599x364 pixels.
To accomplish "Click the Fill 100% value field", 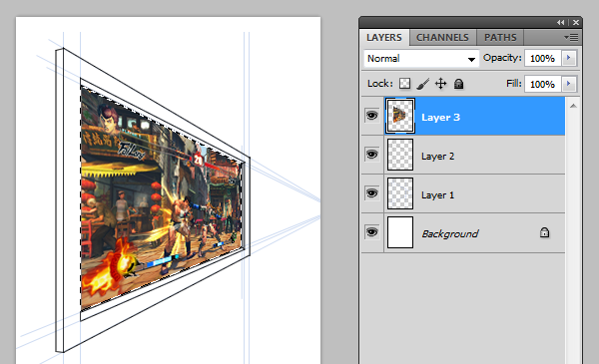I will point(543,84).
